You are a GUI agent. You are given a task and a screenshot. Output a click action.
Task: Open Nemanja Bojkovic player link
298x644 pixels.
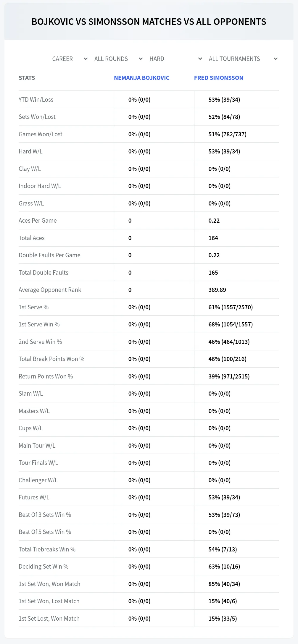[142, 78]
